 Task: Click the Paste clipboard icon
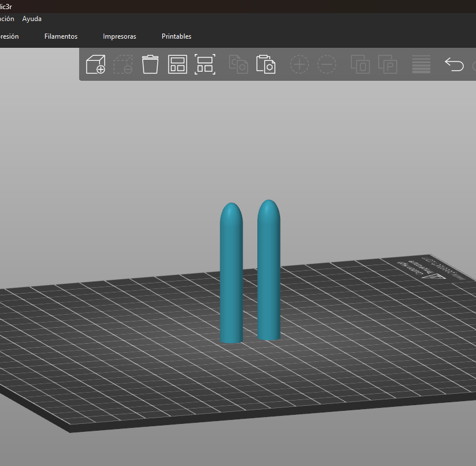pos(266,64)
